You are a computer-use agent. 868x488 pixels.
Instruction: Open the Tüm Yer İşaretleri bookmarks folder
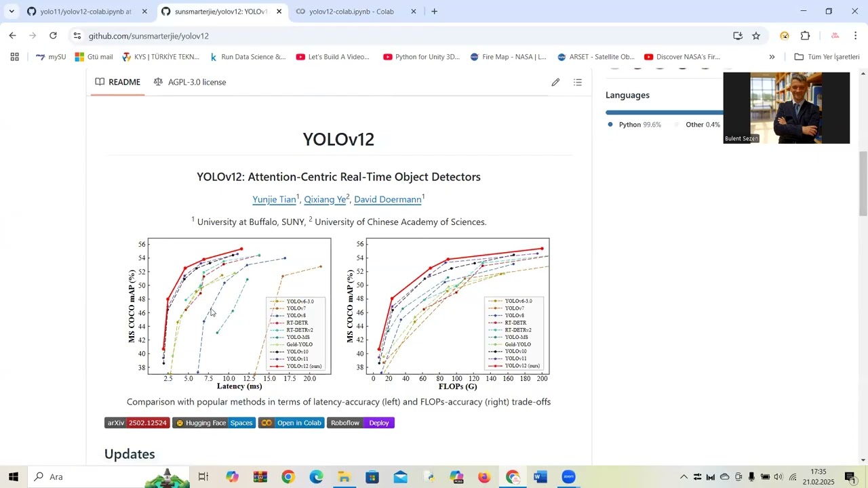click(827, 57)
